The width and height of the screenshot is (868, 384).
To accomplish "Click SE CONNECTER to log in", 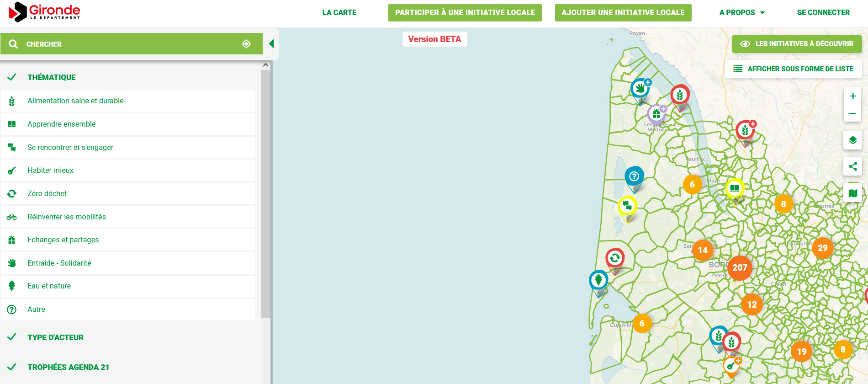I will 823,13.
